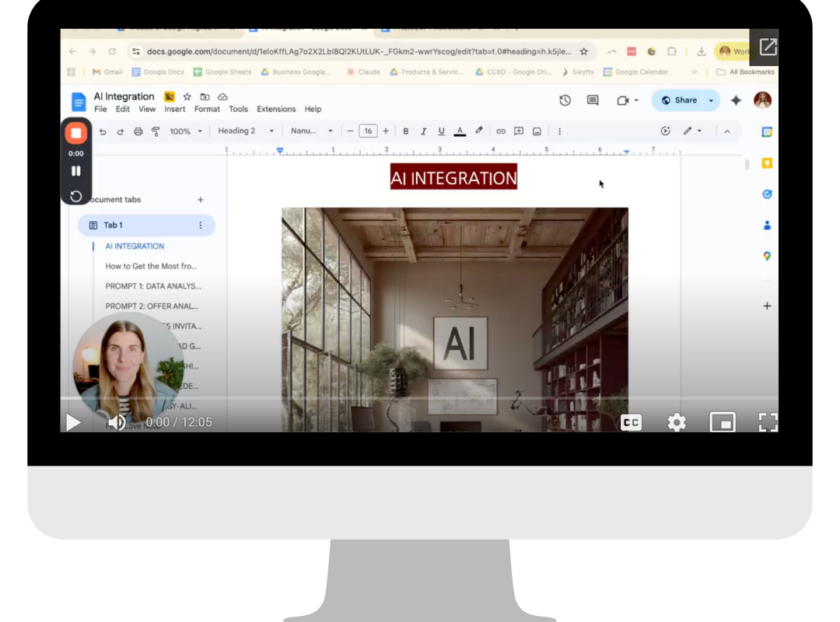Open the Share options dropdown arrow
This screenshot has width=840, height=622.
[712, 100]
